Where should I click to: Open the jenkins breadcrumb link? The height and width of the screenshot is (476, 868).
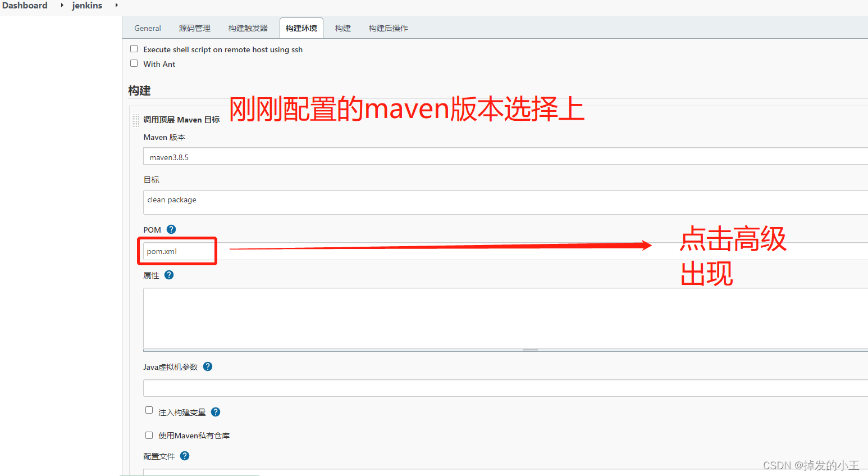87,5
